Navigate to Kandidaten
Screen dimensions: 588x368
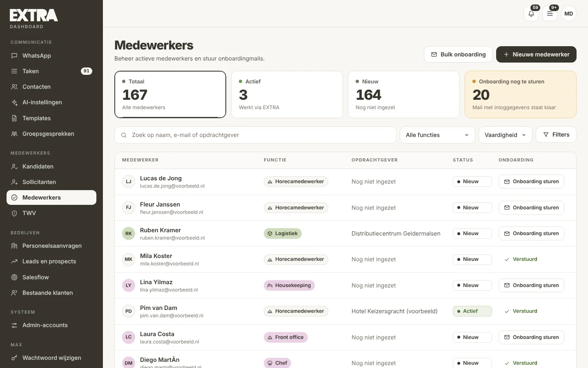[51, 166]
